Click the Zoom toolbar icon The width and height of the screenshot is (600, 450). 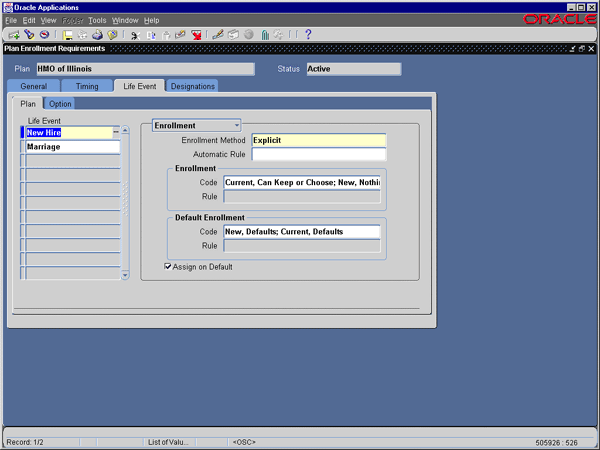point(233,35)
